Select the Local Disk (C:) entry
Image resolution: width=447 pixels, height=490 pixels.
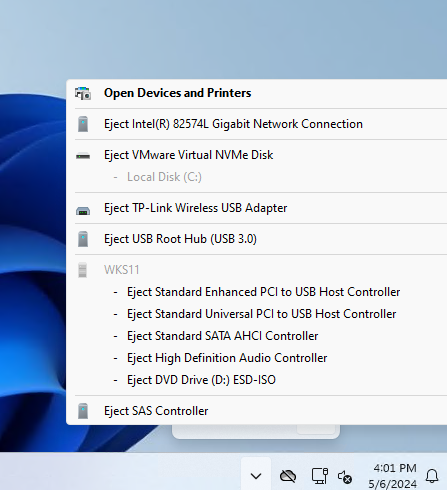pyautogui.click(x=164, y=177)
